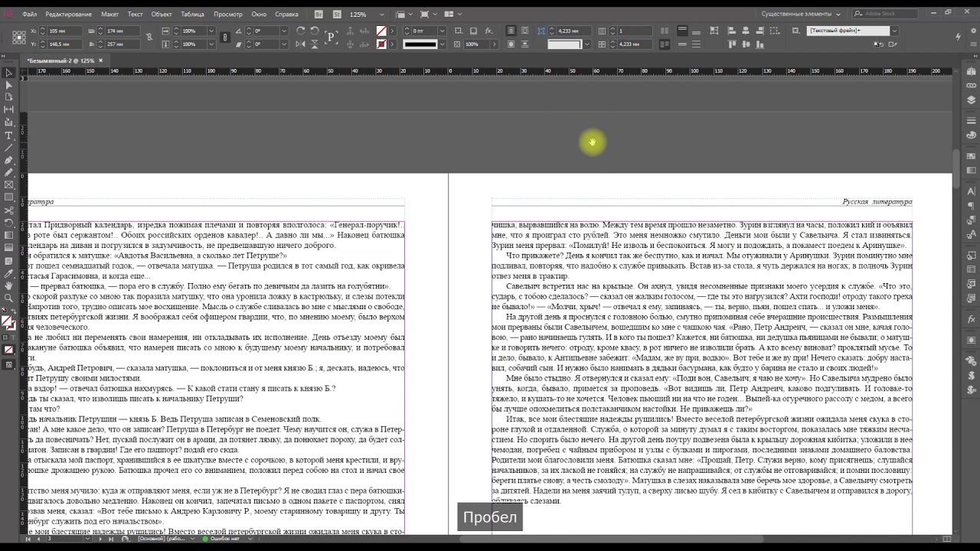Open stroke weight 0 пт dropdown
Viewport: 980px width, 551px height.
tap(442, 31)
